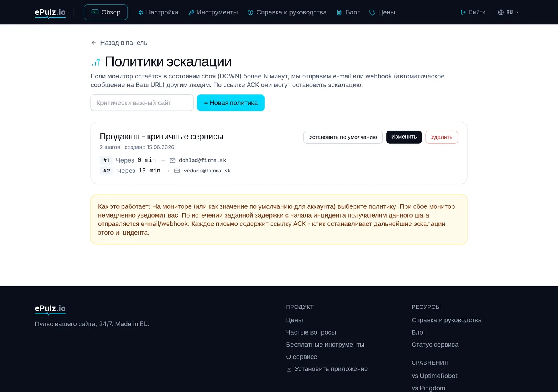Delete policy with Удалить button
This screenshot has width=558, height=392.
(442, 137)
